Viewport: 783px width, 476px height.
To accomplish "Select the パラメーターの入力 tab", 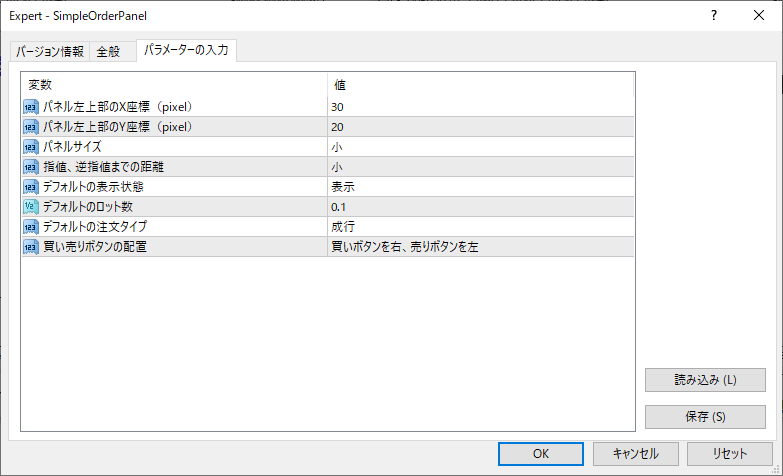I will [x=186, y=50].
